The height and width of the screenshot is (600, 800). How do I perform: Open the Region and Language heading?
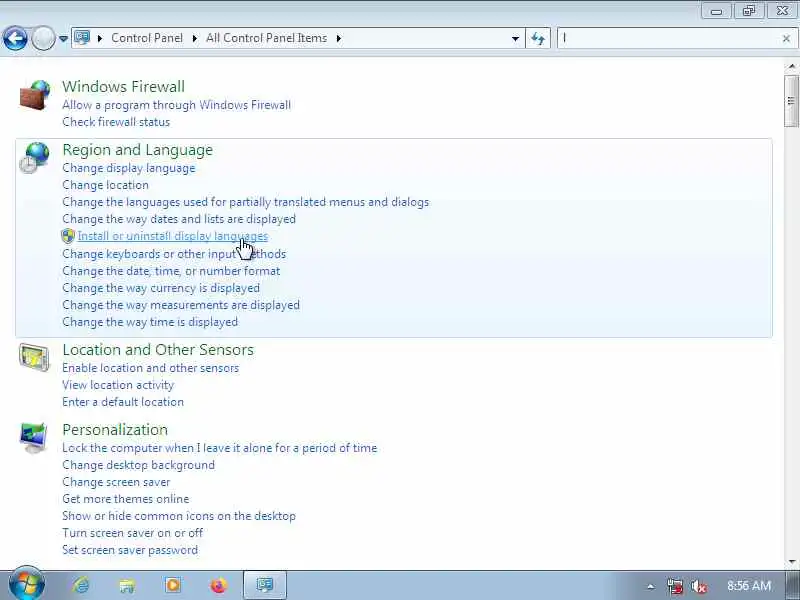(x=138, y=149)
